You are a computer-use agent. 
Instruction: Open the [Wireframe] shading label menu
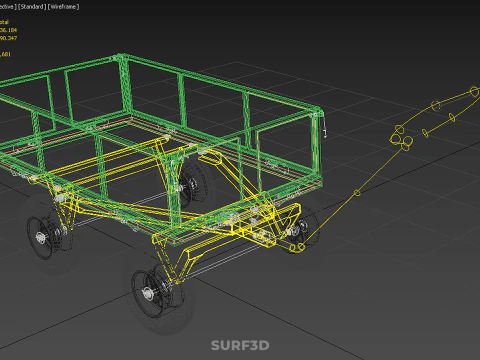coord(64,7)
